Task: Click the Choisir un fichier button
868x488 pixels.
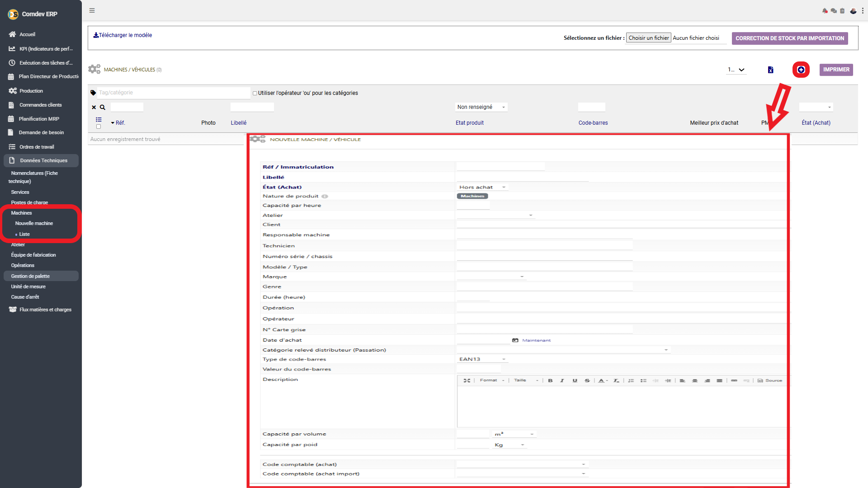Action: tap(648, 38)
